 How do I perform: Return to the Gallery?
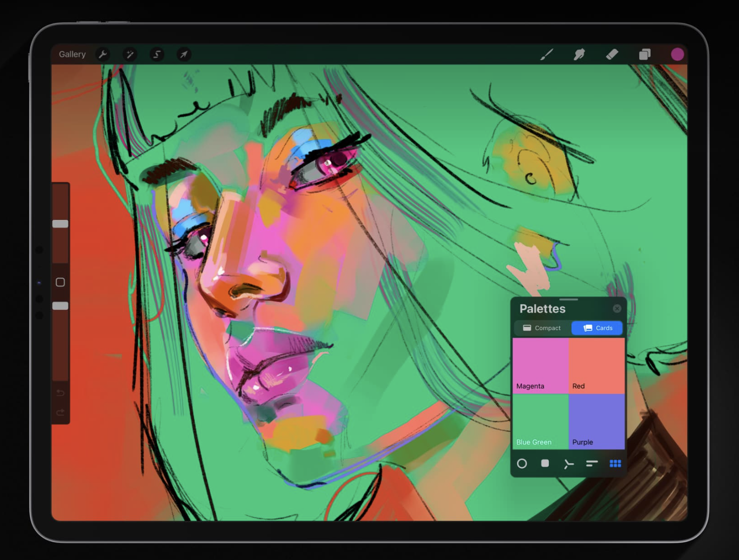[72, 54]
